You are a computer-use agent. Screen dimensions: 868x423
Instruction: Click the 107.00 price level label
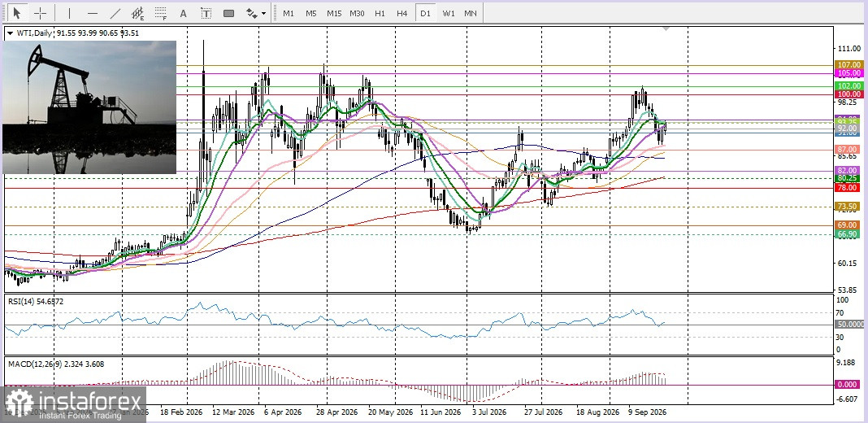coord(848,65)
